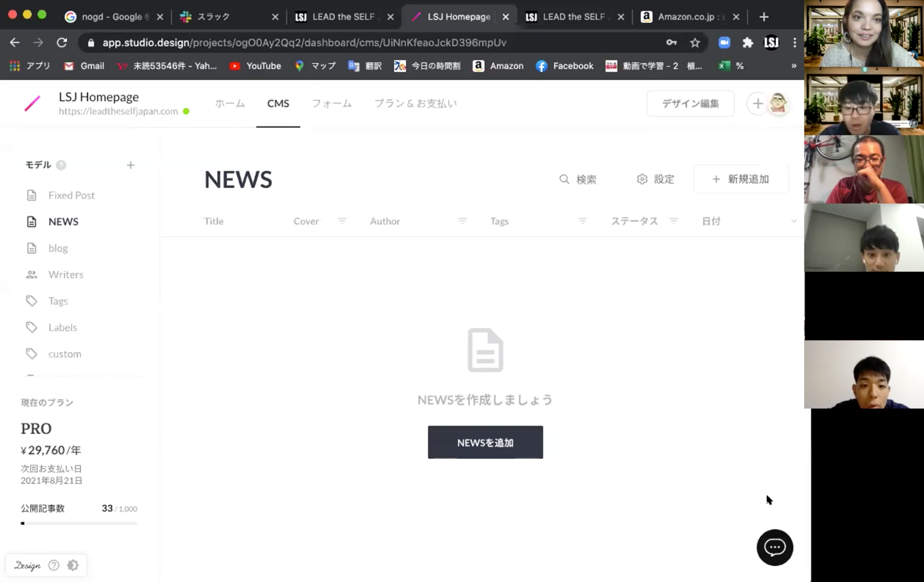Image resolution: width=924 pixels, height=582 pixels.
Task: Click the アプリ apps grid bookmark icon
Action: coord(15,66)
